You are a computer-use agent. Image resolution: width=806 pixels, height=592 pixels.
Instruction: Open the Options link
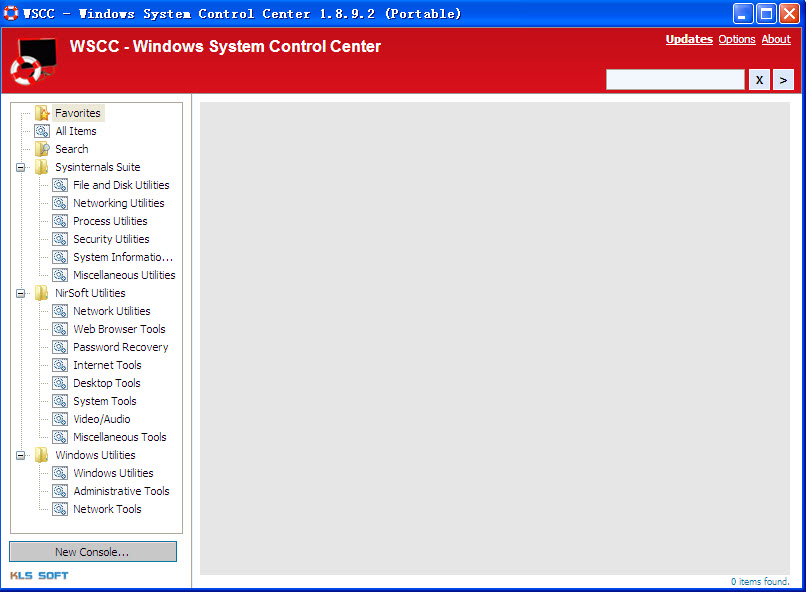737,39
